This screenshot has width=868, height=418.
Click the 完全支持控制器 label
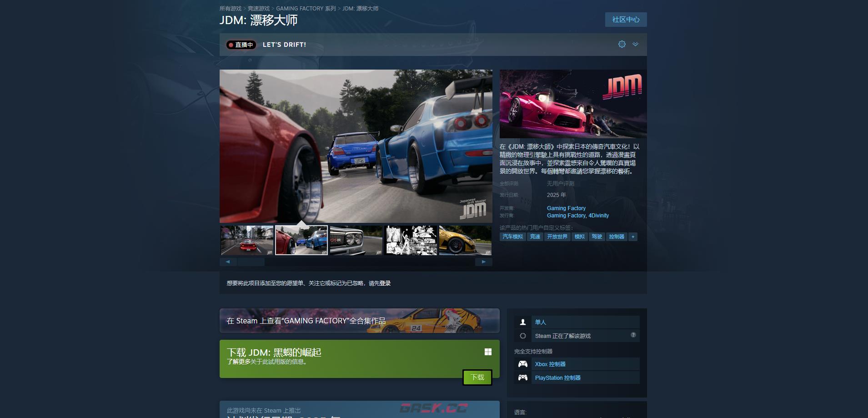[533, 352]
